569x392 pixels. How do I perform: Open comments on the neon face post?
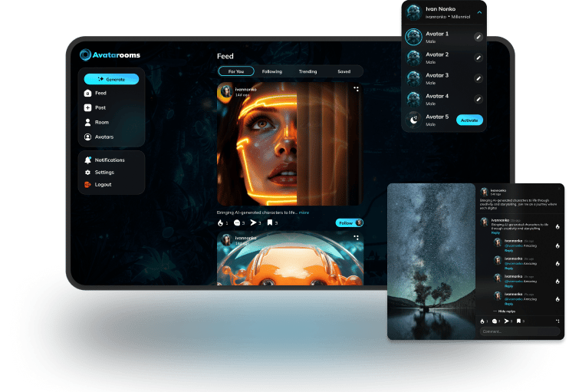click(x=237, y=223)
